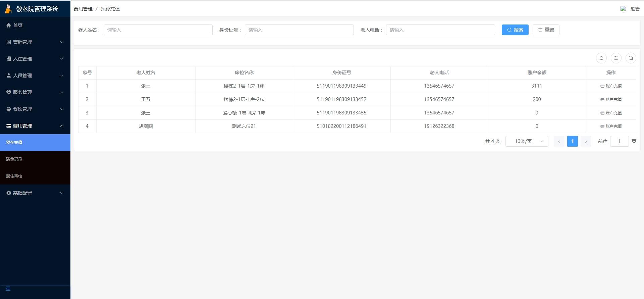Viewport: 644px width, 299px height.
Task: Click the refresh table icon
Action: click(x=601, y=58)
